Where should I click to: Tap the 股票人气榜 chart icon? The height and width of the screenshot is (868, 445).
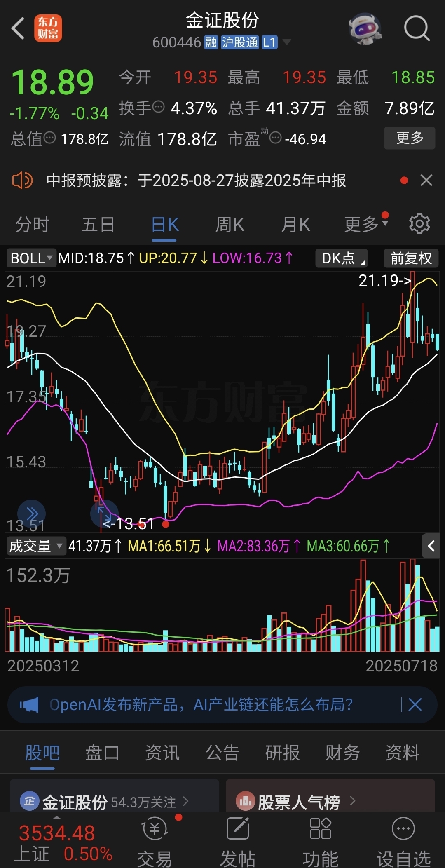(x=245, y=801)
